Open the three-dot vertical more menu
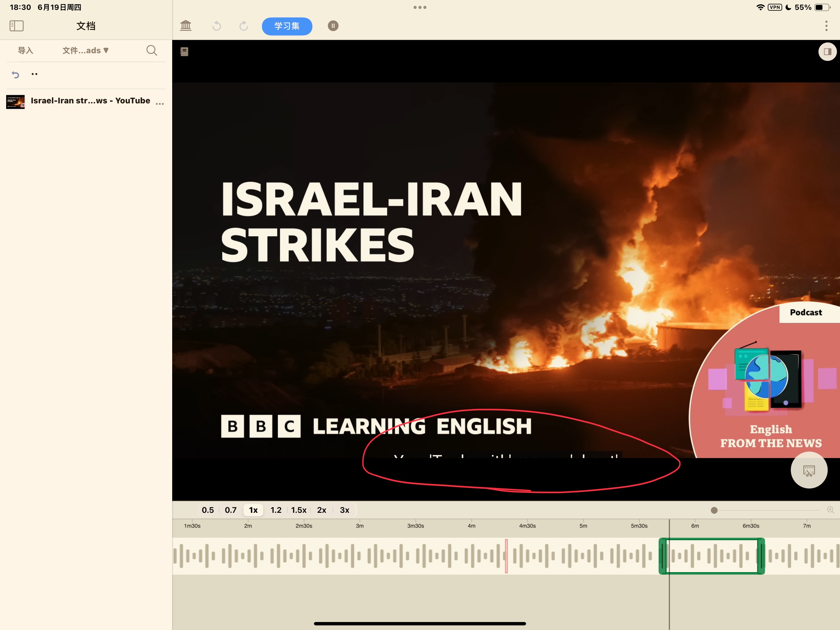The height and width of the screenshot is (630, 840). coord(826,26)
